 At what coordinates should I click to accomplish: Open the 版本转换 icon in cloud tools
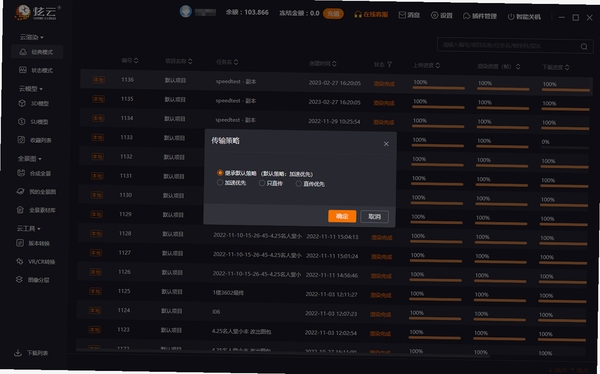click(x=20, y=243)
